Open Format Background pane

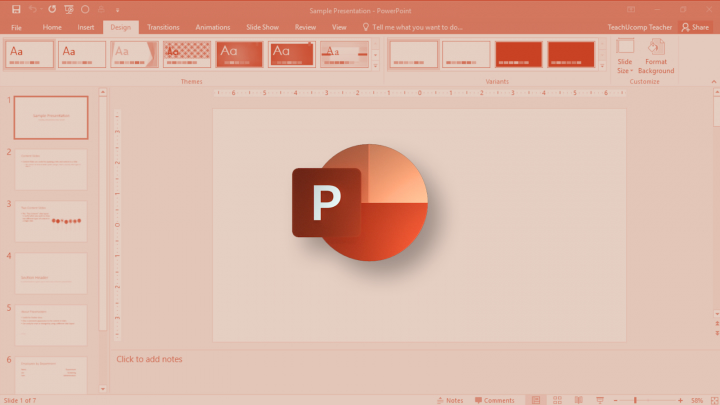[656, 56]
